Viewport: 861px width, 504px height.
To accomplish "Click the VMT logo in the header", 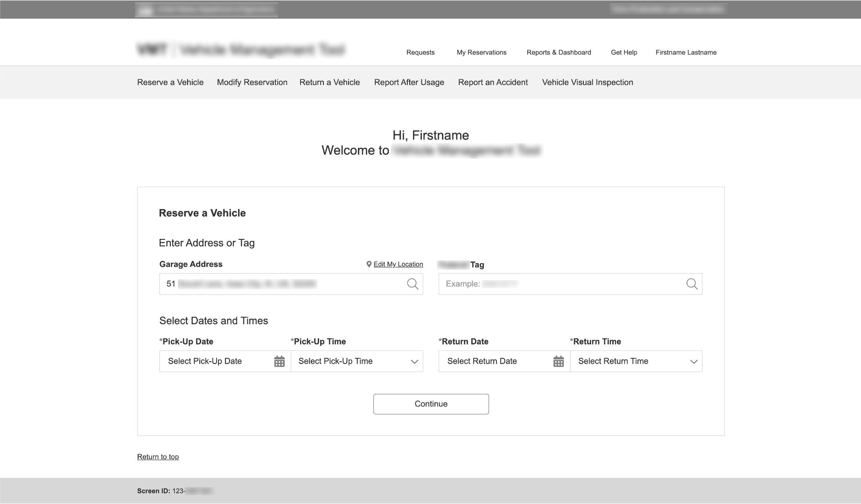I will point(151,49).
